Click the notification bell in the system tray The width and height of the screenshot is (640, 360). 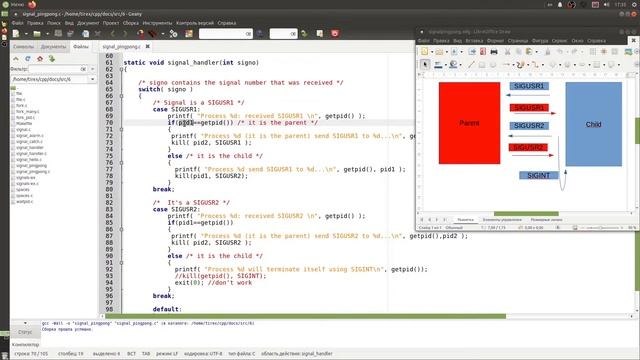tap(560, 4)
